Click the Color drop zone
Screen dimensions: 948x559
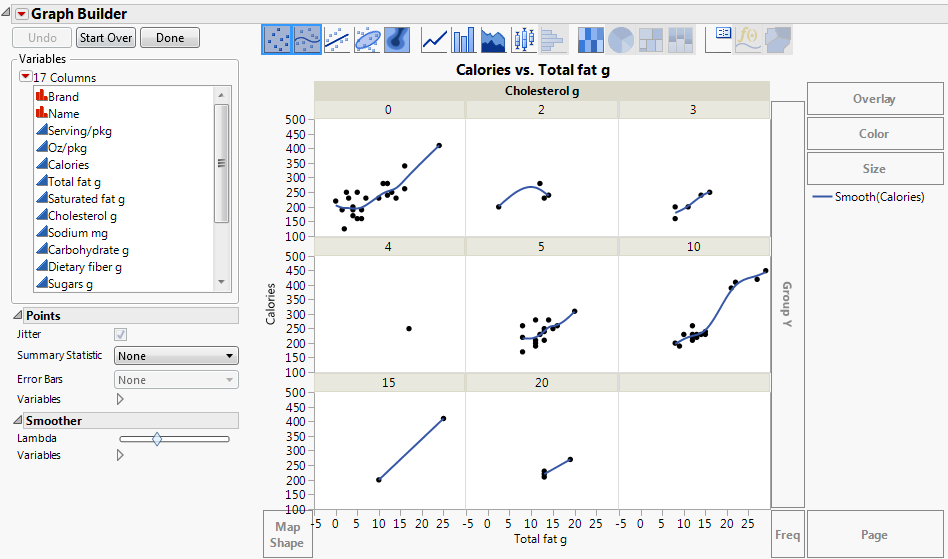tap(874, 134)
